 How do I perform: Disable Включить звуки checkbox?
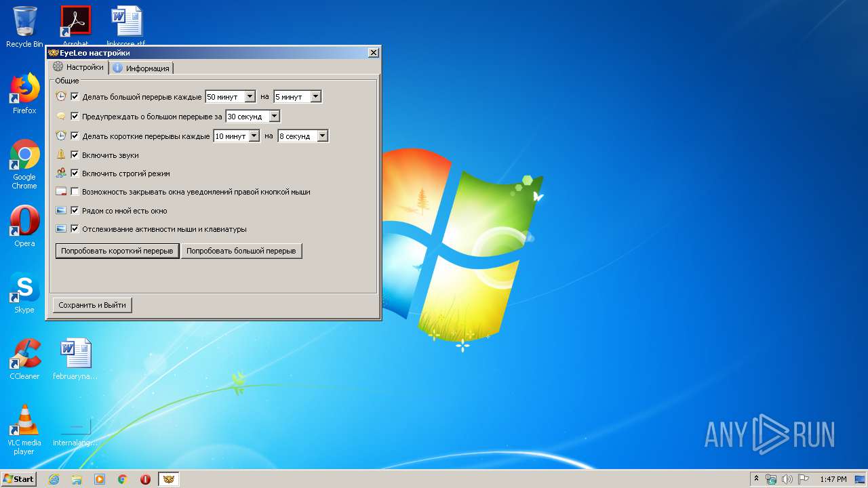point(75,155)
